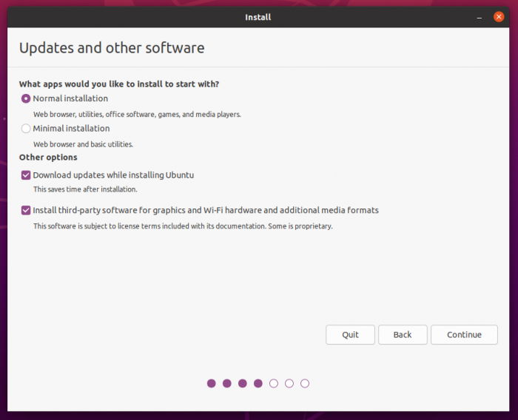Click the sixth progress dot
The image size is (518, 420).
[x=289, y=383]
